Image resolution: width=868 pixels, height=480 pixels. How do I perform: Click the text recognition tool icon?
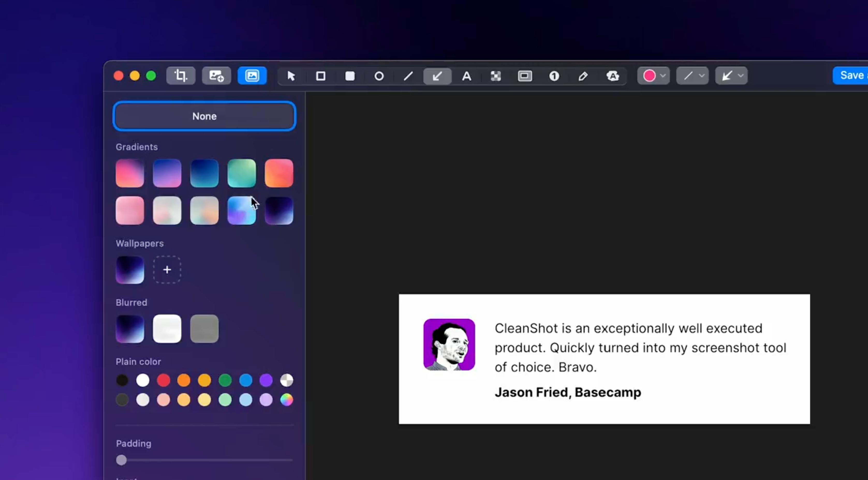tap(613, 76)
